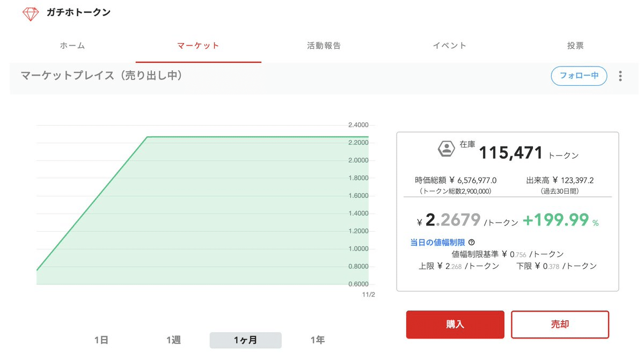Image resolution: width=644 pixels, height=359 pixels.
Task: Open the 値幅制限 info help icon
Action: (471, 242)
